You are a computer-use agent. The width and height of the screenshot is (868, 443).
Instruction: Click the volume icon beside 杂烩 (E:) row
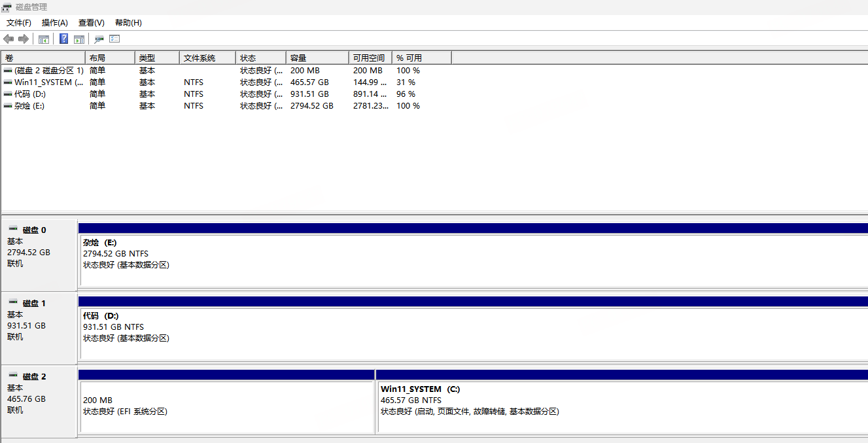click(8, 105)
